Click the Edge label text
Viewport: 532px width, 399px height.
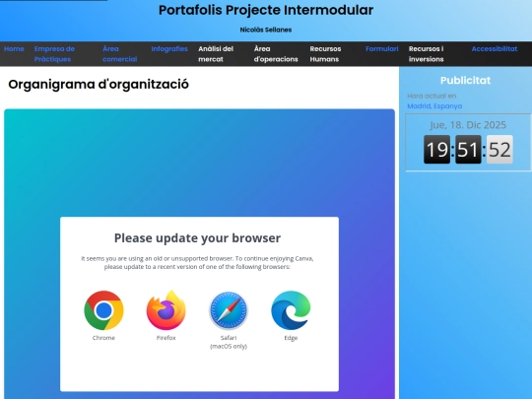(x=291, y=338)
